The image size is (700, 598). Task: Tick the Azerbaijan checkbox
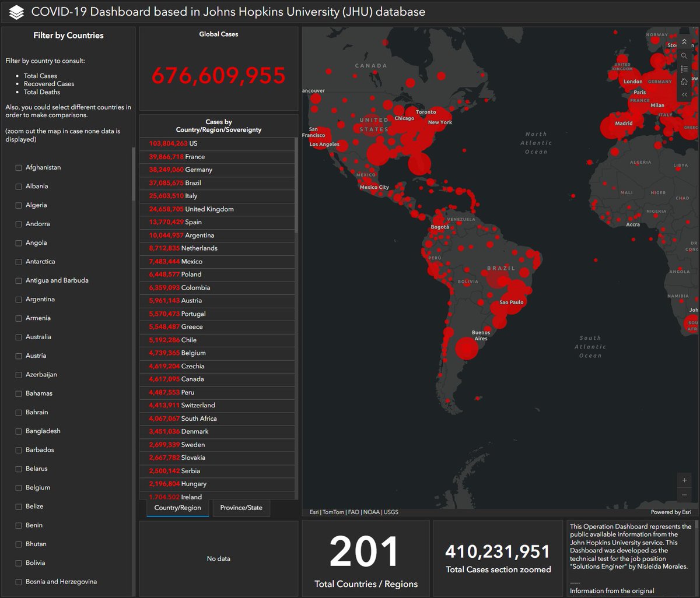click(x=19, y=375)
